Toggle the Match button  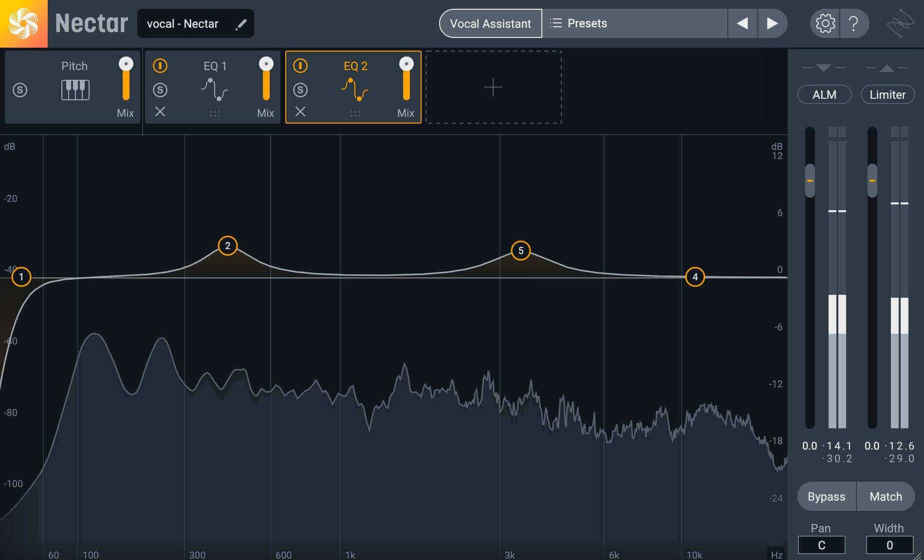pyautogui.click(x=886, y=496)
